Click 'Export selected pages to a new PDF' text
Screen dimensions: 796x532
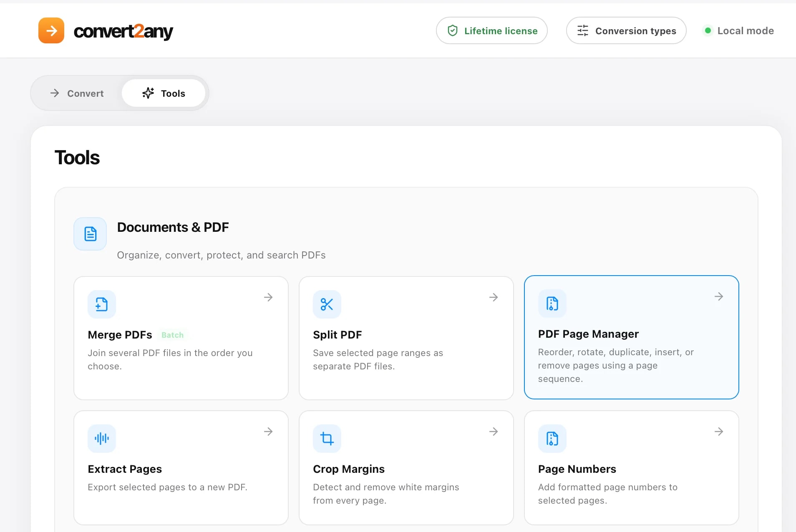click(x=167, y=487)
